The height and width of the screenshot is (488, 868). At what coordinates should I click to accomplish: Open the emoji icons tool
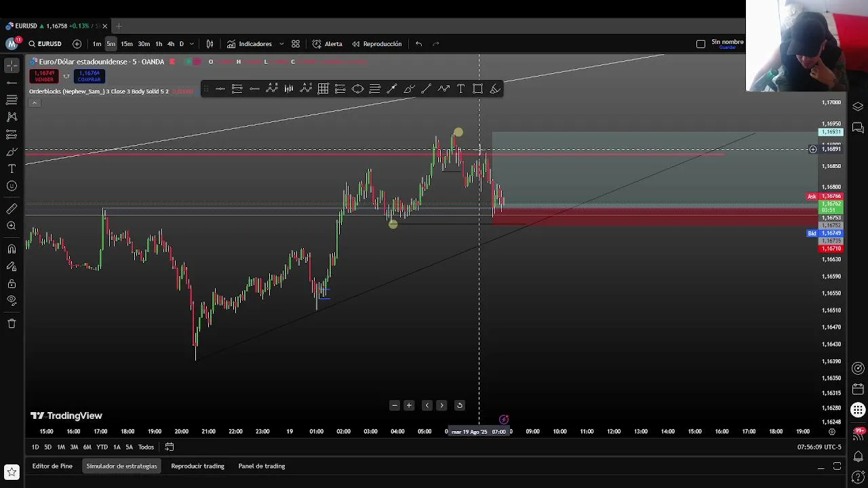point(12,186)
